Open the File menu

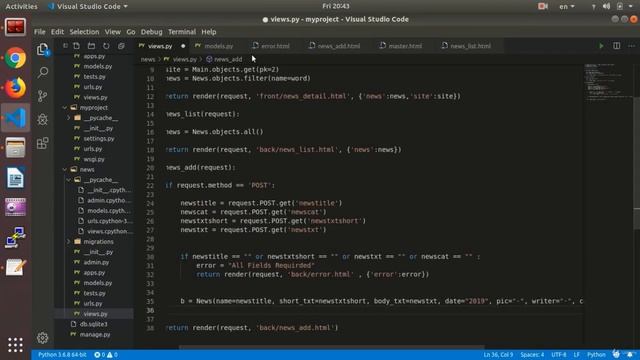40,32
